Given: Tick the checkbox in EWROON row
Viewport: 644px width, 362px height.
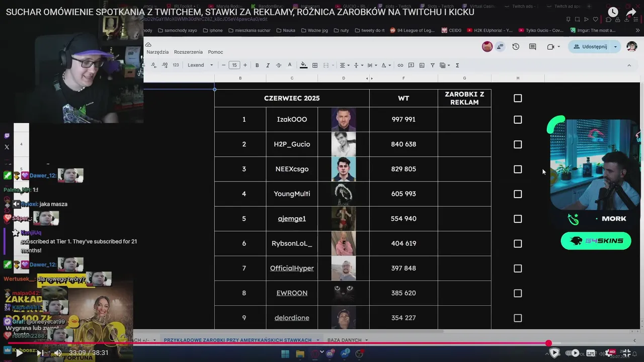Looking at the screenshot, I should pyautogui.click(x=518, y=293).
